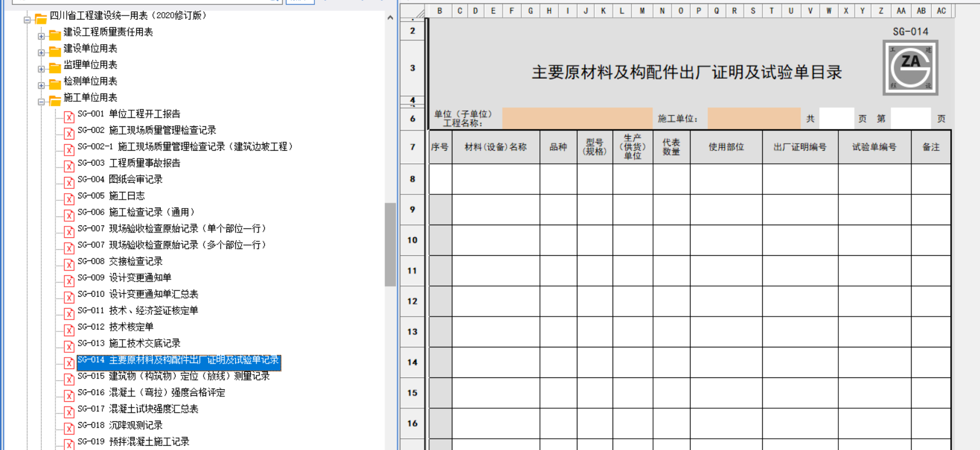Collapse the root 四川省工程建设统一用表 node
This screenshot has width=980, height=450.
(27, 20)
